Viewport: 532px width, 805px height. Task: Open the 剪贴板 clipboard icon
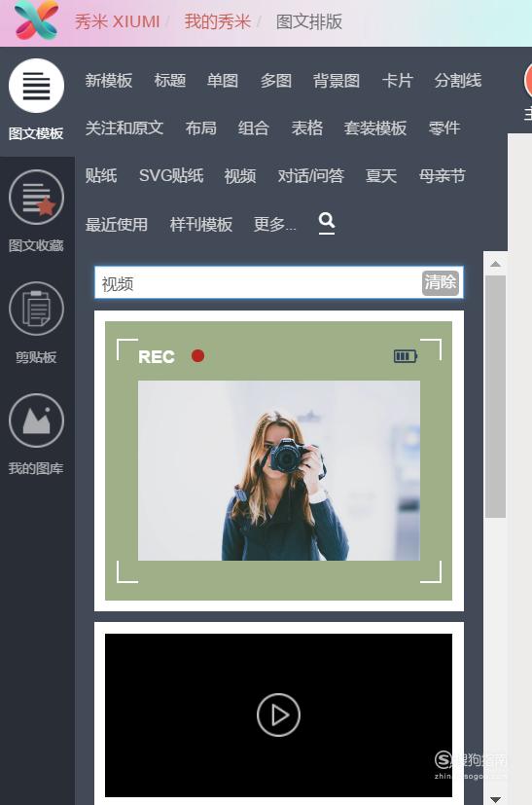[36, 309]
